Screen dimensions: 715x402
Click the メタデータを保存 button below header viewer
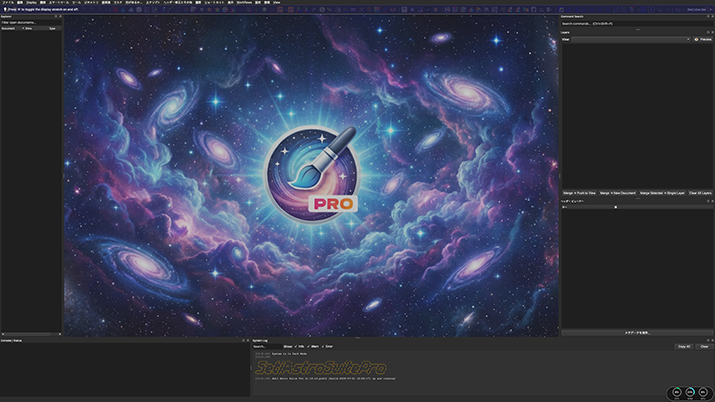(637, 333)
